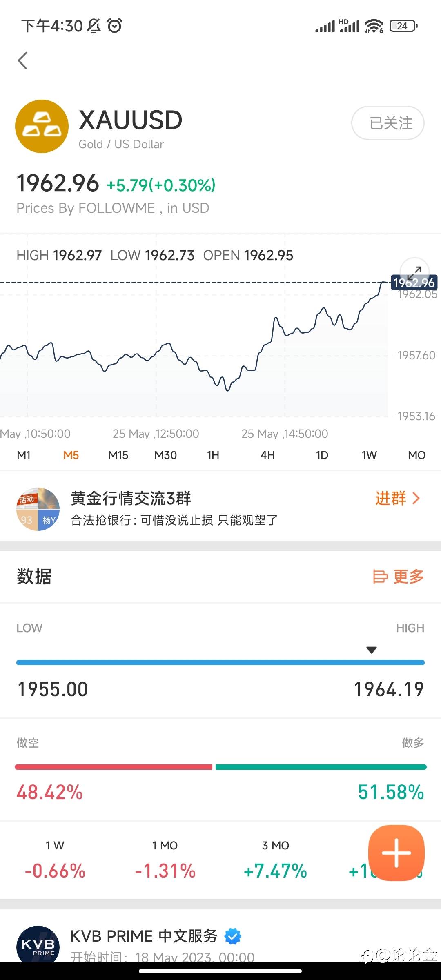Open 更多 for more data
This screenshot has height=980, width=441.
399,577
